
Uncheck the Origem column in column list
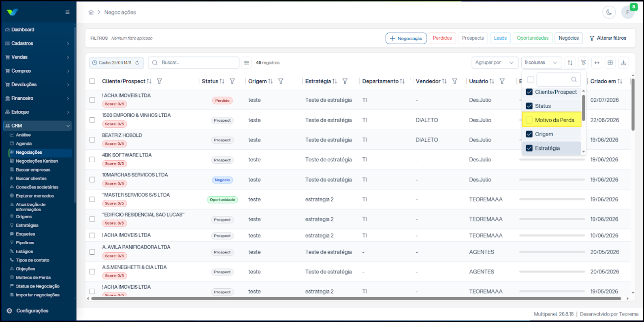(529, 134)
